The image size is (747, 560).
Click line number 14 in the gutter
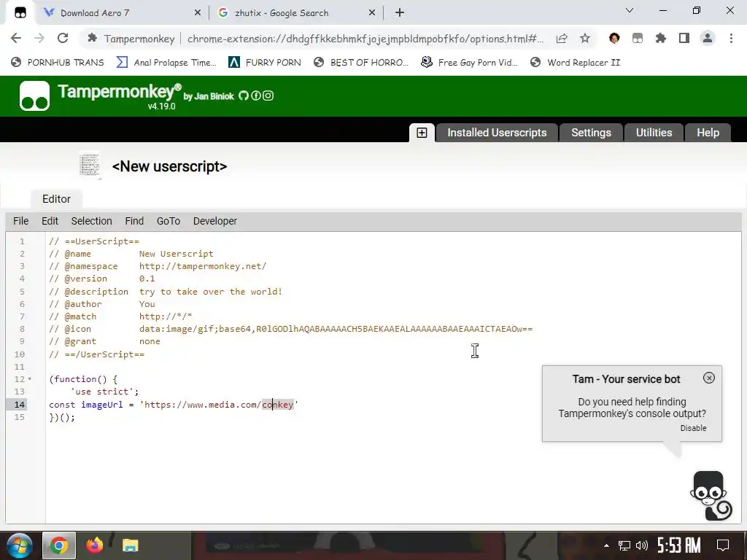(x=19, y=405)
